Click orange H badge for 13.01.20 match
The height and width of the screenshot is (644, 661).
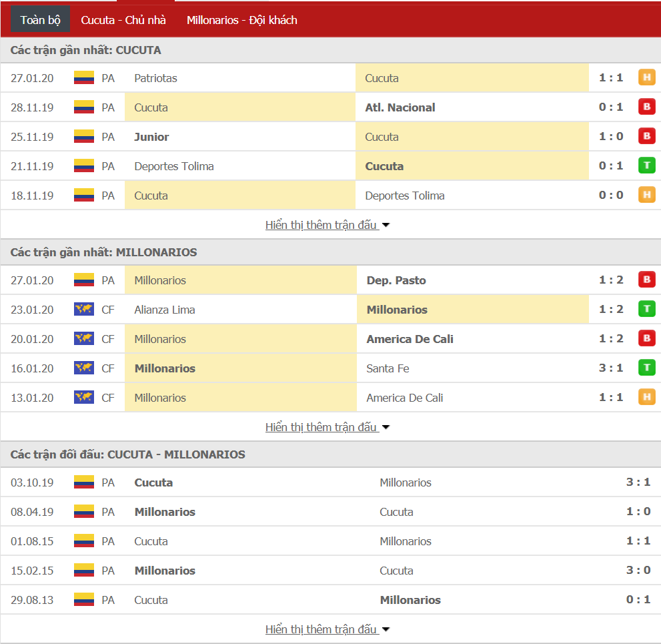tap(647, 397)
